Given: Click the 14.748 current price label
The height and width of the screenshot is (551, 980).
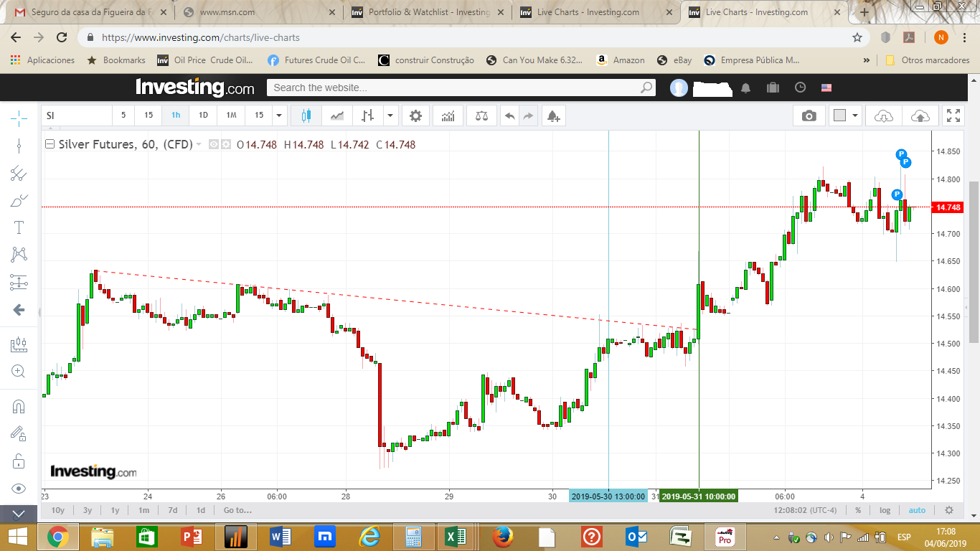Looking at the screenshot, I should point(948,207).
